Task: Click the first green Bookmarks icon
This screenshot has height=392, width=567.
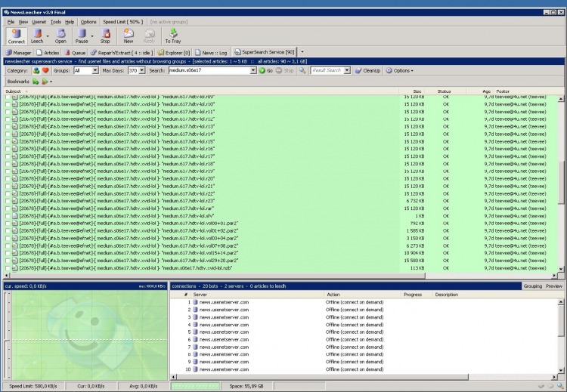Action: 36,82
